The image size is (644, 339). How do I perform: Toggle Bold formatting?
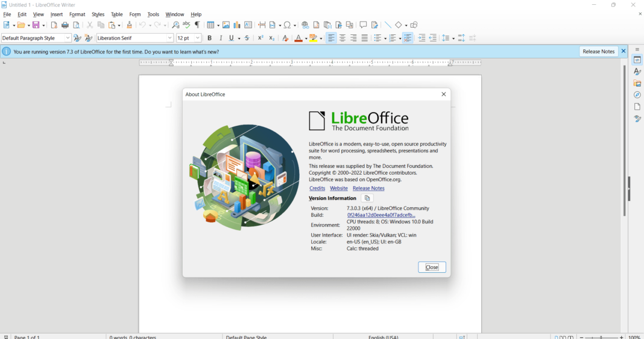tap(209, 38)
